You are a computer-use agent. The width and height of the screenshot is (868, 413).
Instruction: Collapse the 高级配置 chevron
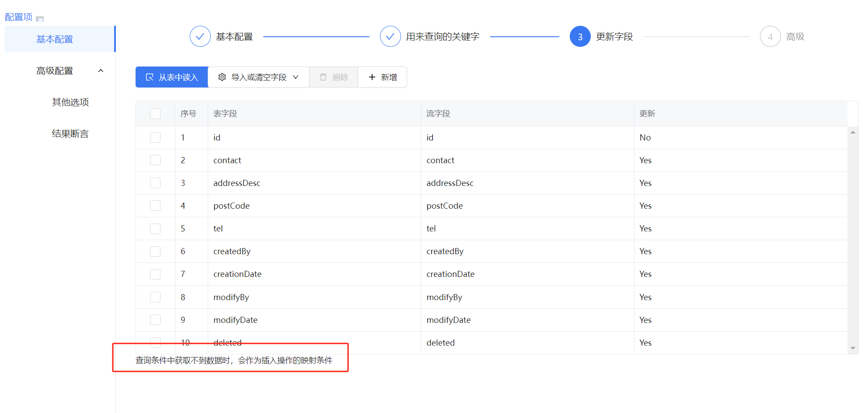click(x=101, y=71)
